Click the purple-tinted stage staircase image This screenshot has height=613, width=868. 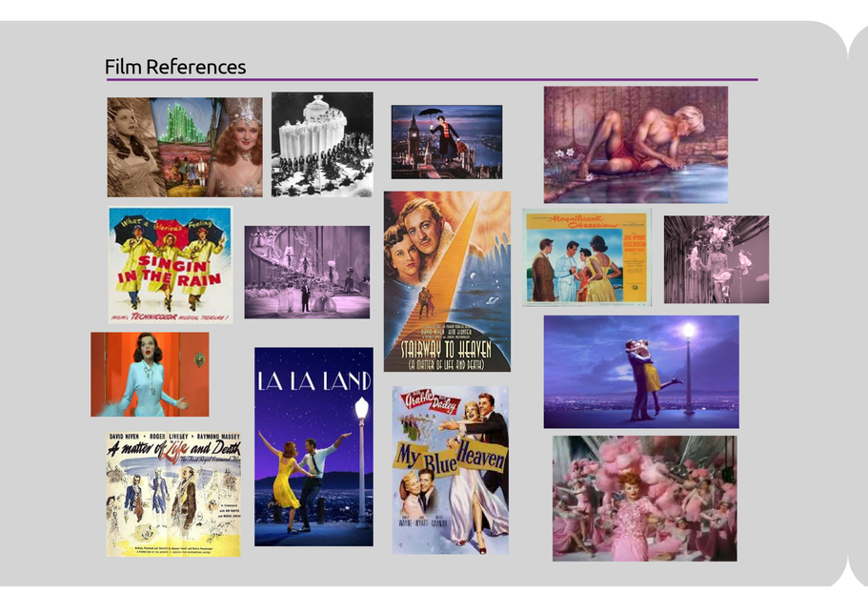(x=307, y=272)
